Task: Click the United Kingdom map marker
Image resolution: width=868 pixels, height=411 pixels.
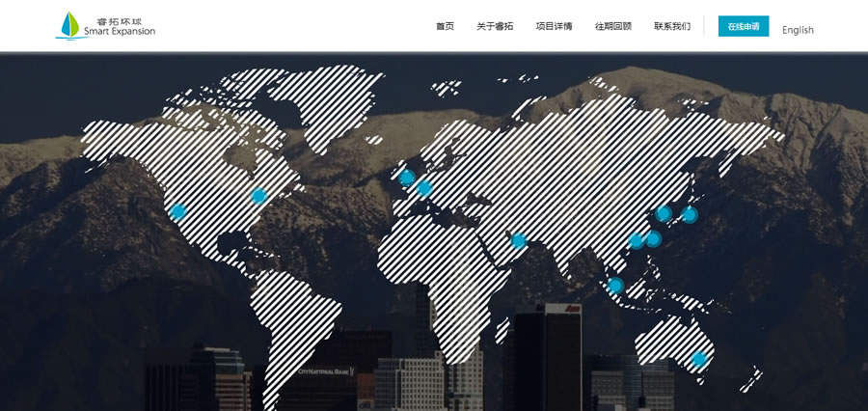Action: click(x=407, y=178)
